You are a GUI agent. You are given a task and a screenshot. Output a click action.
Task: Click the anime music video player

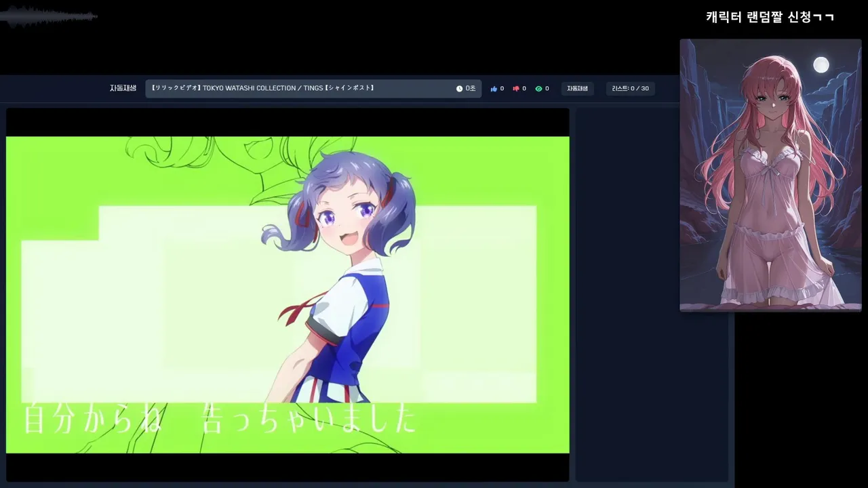(288, 295)
